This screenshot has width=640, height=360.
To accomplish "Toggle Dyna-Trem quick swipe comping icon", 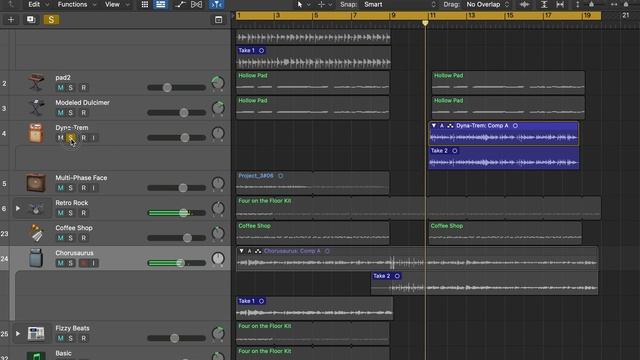I will (x=450, y=126).
